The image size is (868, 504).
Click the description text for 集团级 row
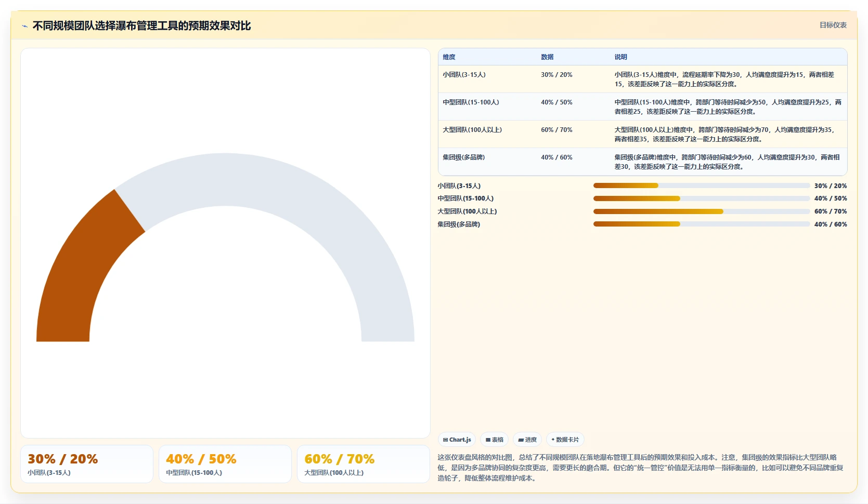point(727,162)
